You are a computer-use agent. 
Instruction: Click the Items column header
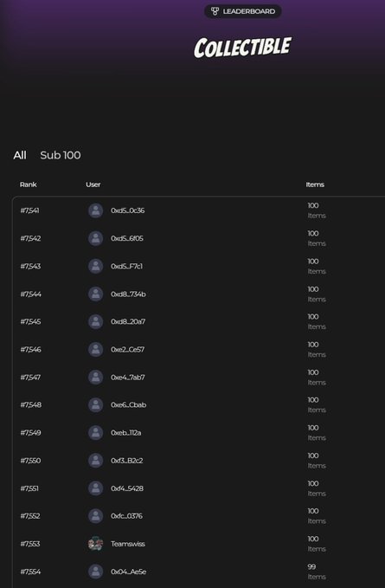315,184
